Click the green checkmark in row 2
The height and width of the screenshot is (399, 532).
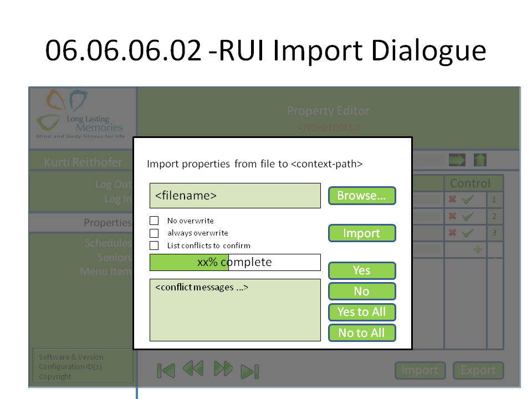tap(468, 217)
